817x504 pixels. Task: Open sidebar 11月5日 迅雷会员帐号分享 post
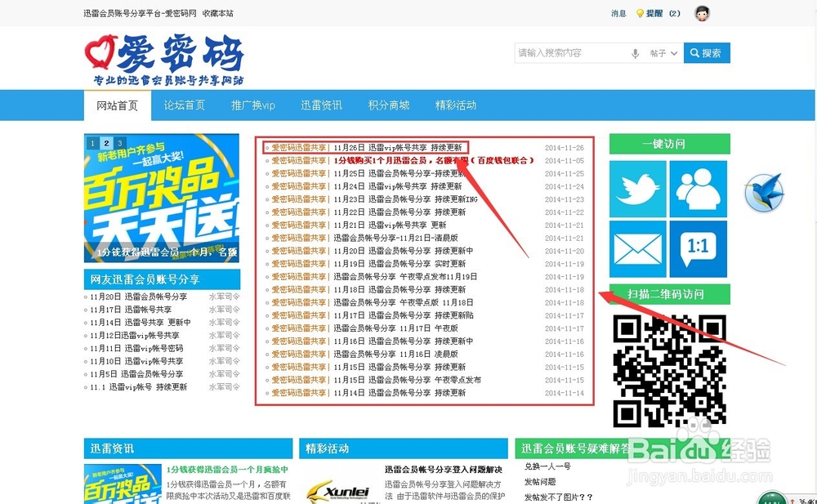[136, 374]
